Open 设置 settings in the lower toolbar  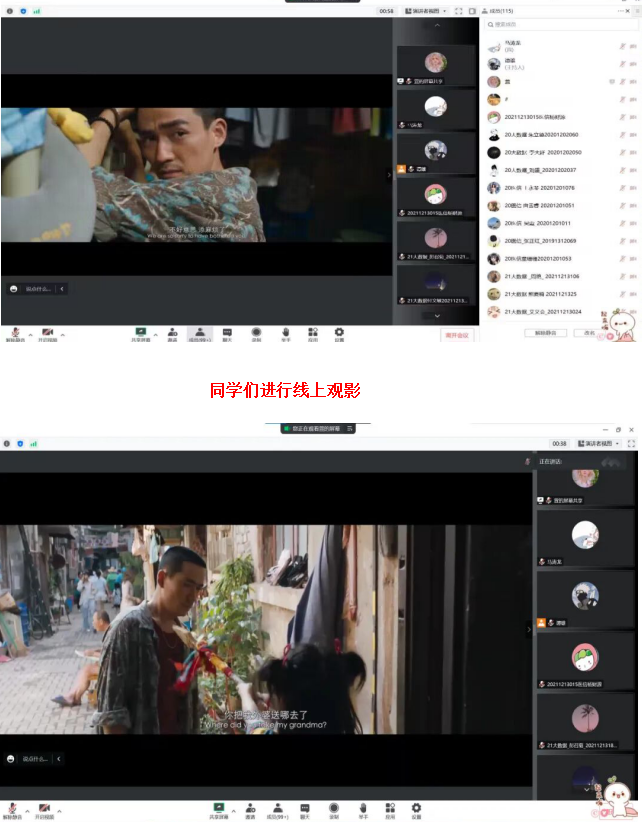416,810
